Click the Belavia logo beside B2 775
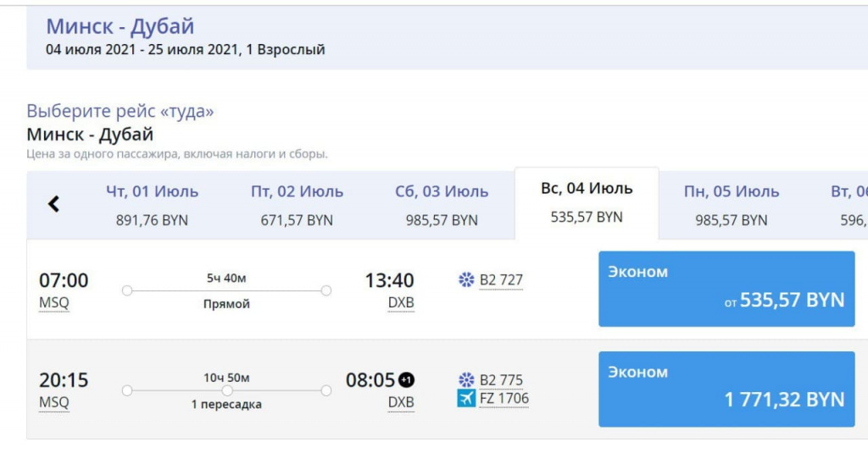The width and height of the screenshot is (868, 453). tap(466, 380)
